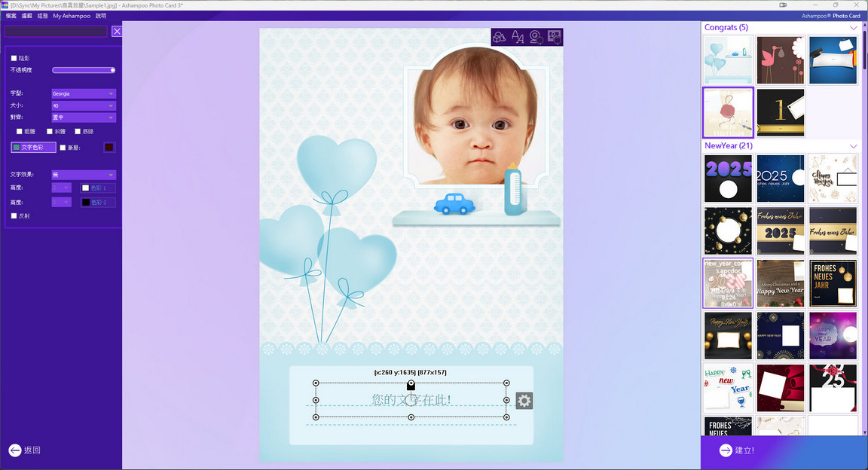
Task: Click the add text (AA) icon
Action: coord(518,37)
